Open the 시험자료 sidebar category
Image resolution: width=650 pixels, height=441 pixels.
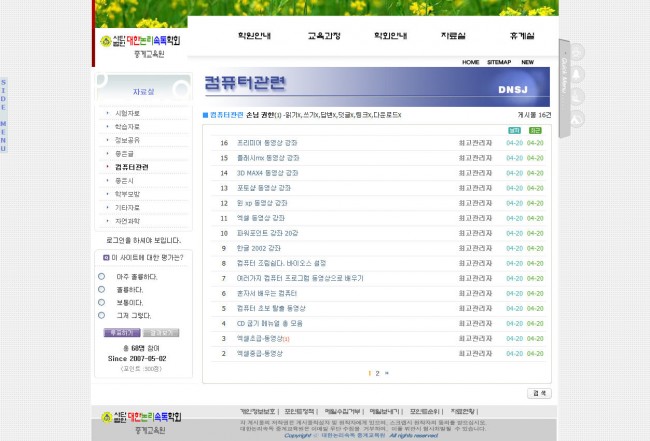point(127,113)
